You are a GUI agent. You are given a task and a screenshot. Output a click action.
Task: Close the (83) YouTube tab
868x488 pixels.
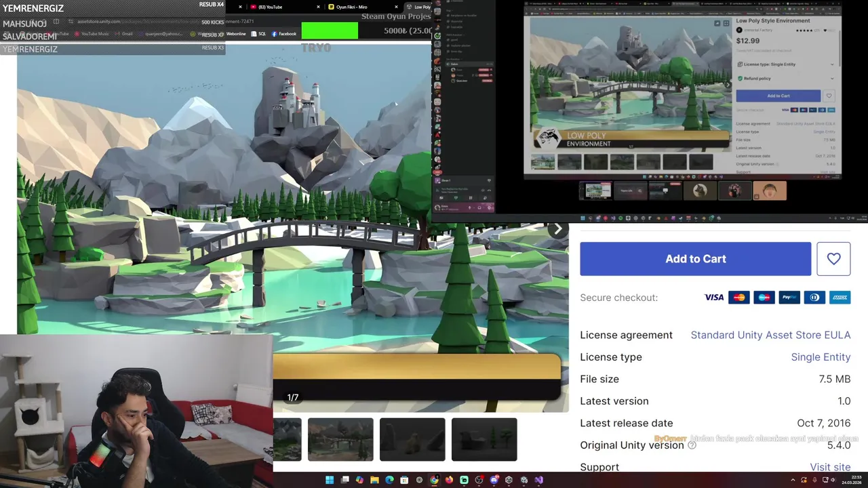(318, 7)
